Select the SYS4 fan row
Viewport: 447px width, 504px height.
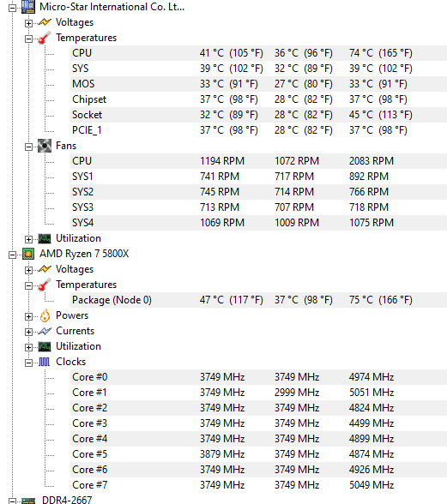(258, 223)
